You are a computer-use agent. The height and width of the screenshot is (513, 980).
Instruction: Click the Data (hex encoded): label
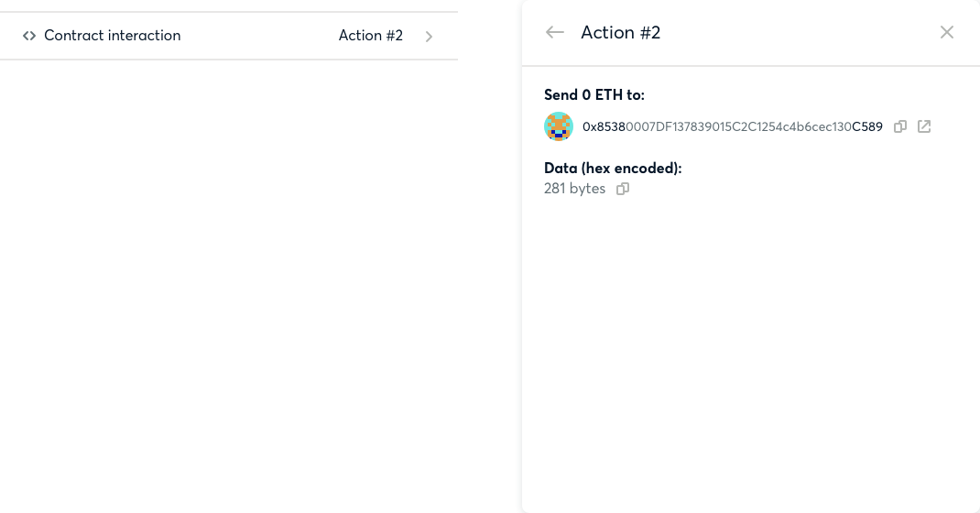tap(613, 168)
